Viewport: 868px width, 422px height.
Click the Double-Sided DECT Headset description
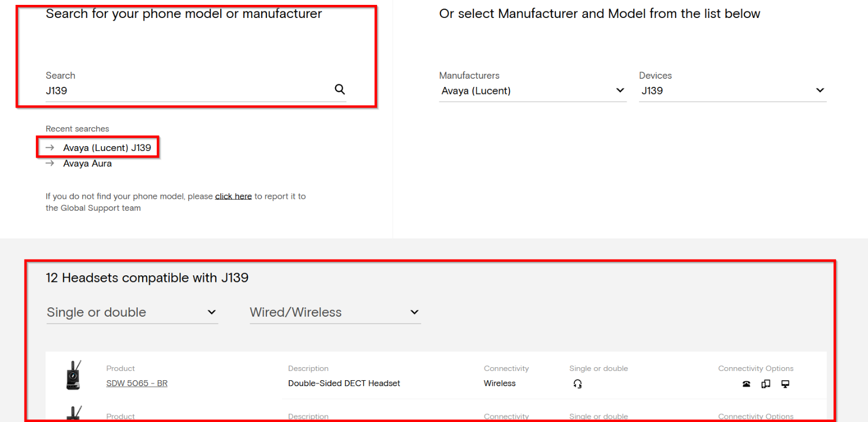[x=344, y=383]
